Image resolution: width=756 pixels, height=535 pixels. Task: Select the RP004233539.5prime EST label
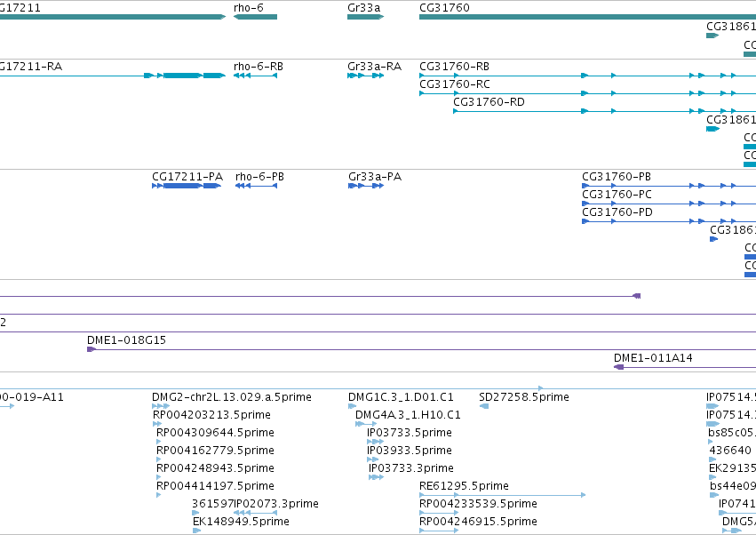click(x=478, y=505)
